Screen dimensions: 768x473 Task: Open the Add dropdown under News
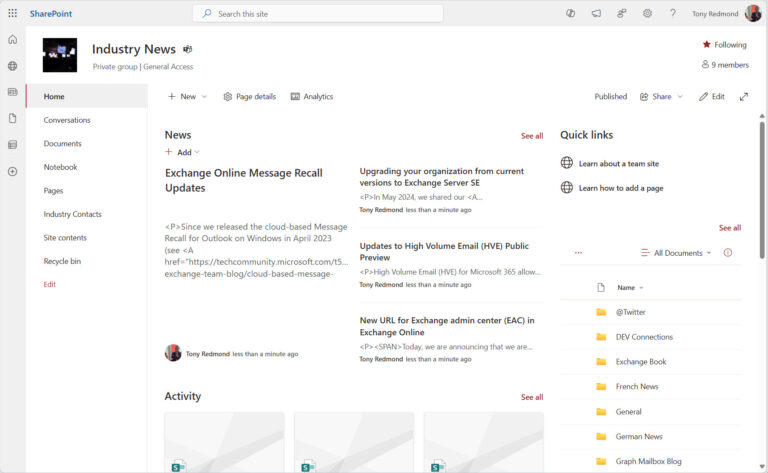click(182, 153)
